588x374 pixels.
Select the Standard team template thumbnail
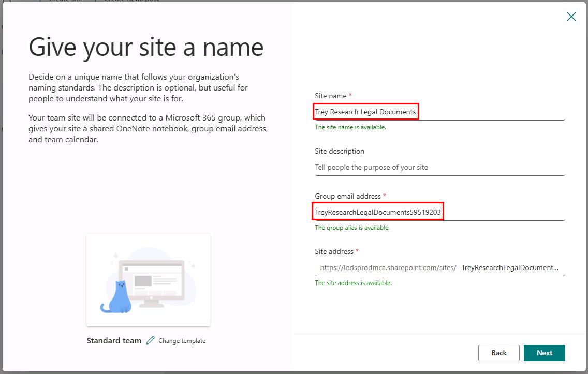pyautogui.click(x=148, y=280)
